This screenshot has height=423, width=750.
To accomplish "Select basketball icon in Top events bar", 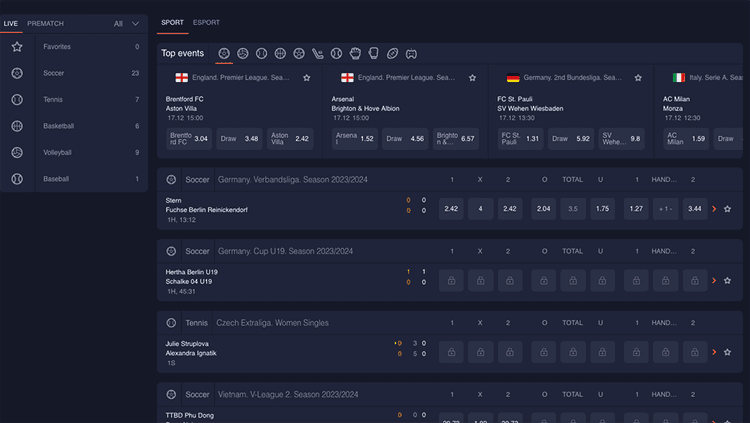I will click(280, 54).
